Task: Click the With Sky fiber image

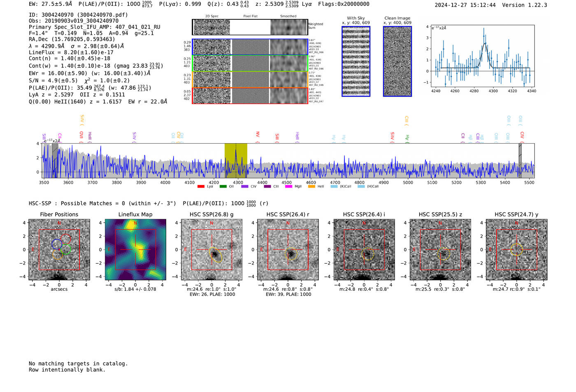Action: 356,61
